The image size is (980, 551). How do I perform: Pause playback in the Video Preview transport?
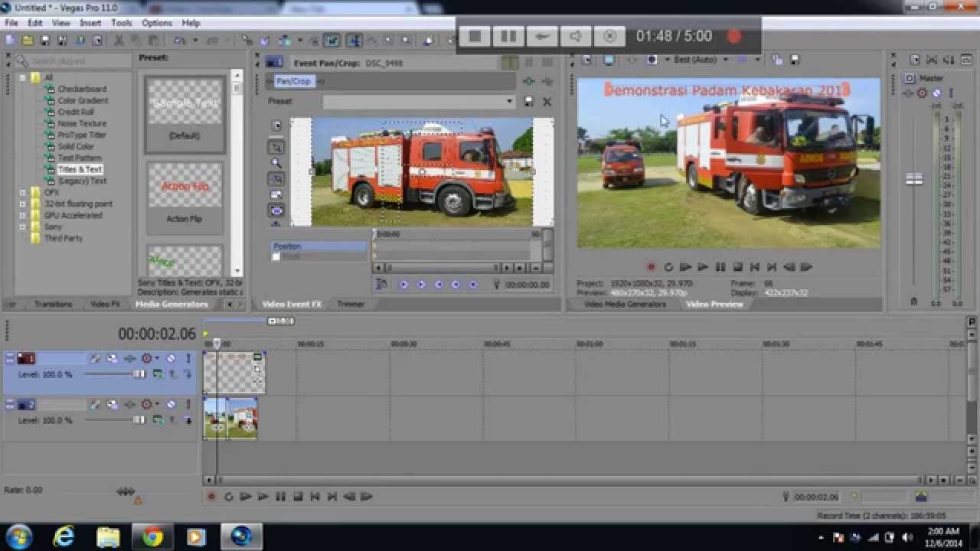[720, 267]
